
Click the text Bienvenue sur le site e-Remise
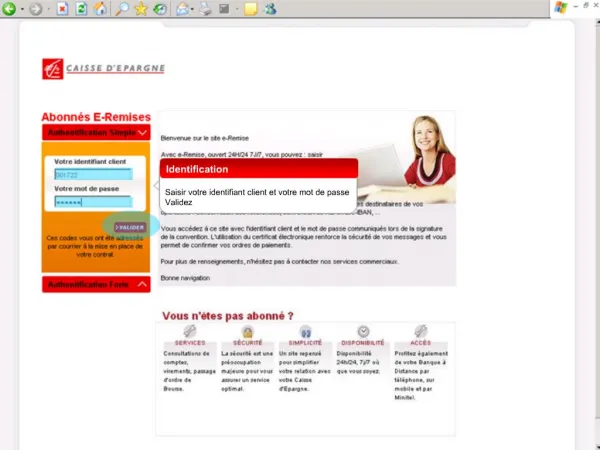[205, 138]
